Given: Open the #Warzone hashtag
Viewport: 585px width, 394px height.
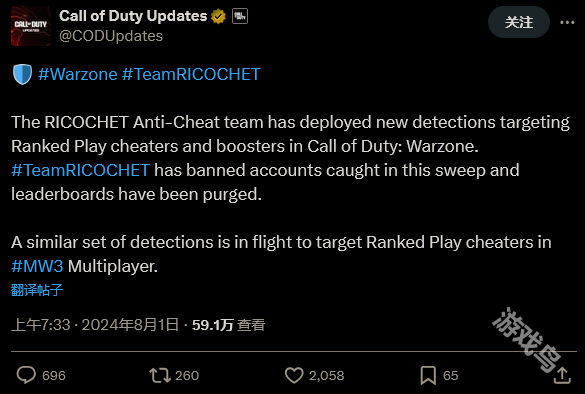Looking at the screenshot, I should (78, 74).
